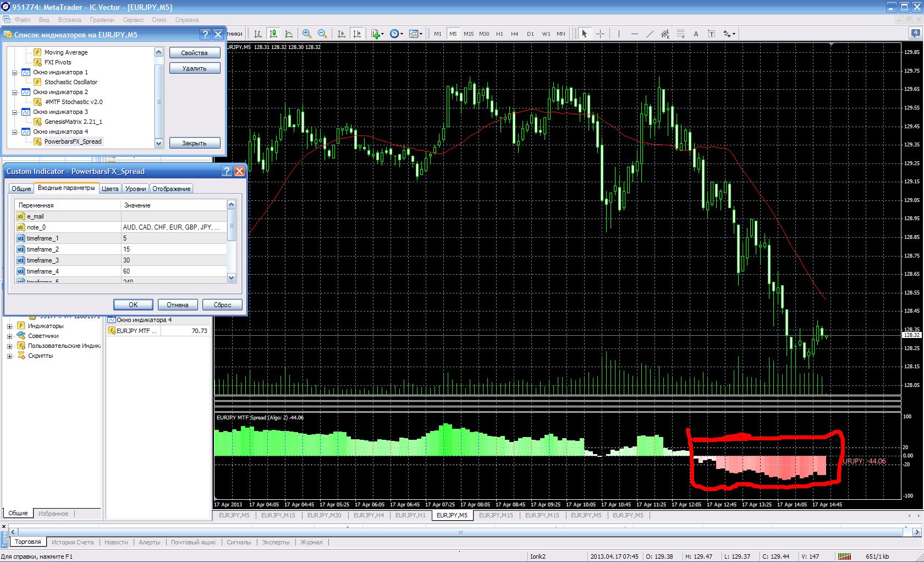Edit timeframe_4 value 60
This screenshot has width=924, height=562.
point(174,271)
